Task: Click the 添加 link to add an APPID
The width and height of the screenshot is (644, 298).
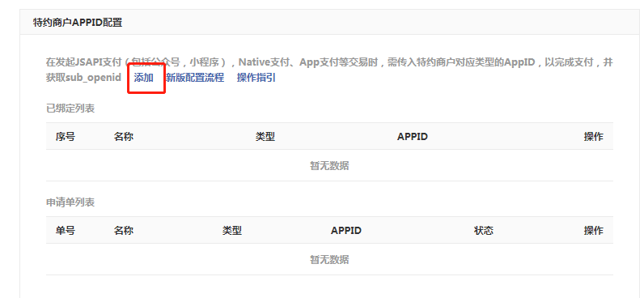Action: pyautogui.click(x=144, y=77)
